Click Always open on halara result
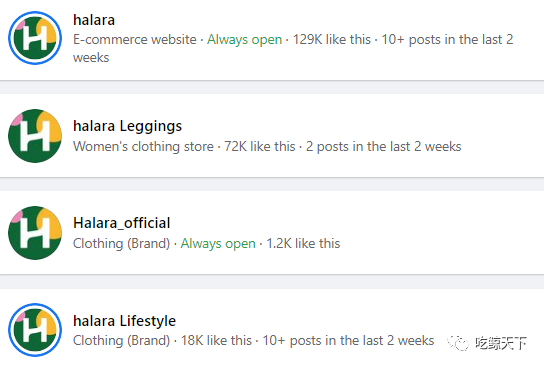 245,40
